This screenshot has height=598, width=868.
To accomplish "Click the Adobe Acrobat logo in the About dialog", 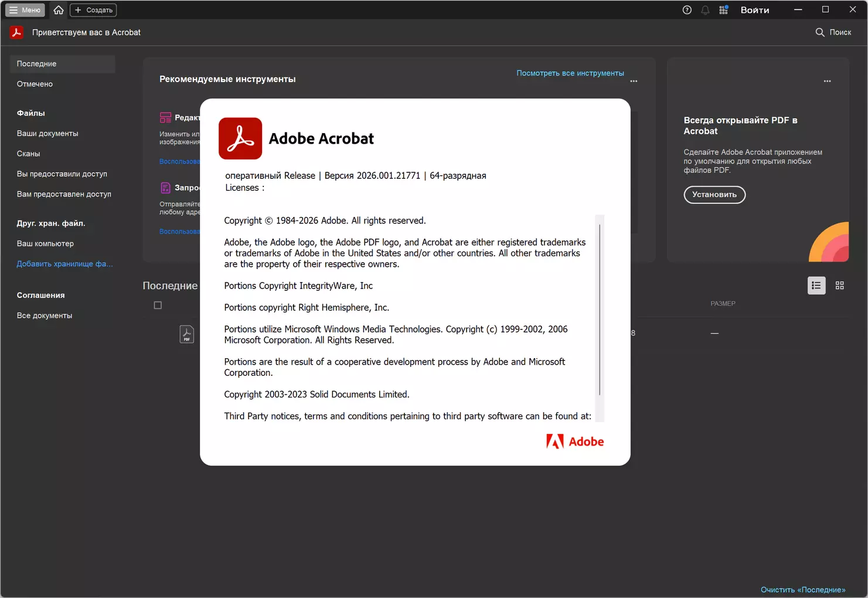I will click(x=240, y=138).
